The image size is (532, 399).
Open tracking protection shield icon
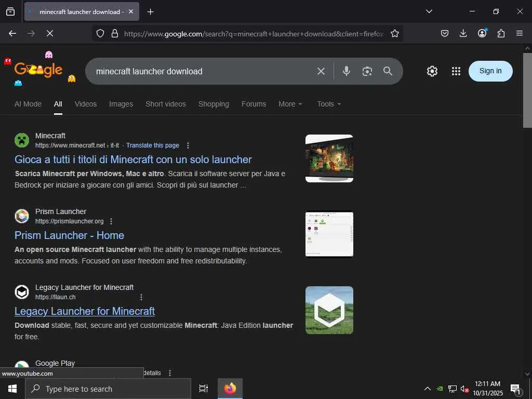tap(100, 33)
